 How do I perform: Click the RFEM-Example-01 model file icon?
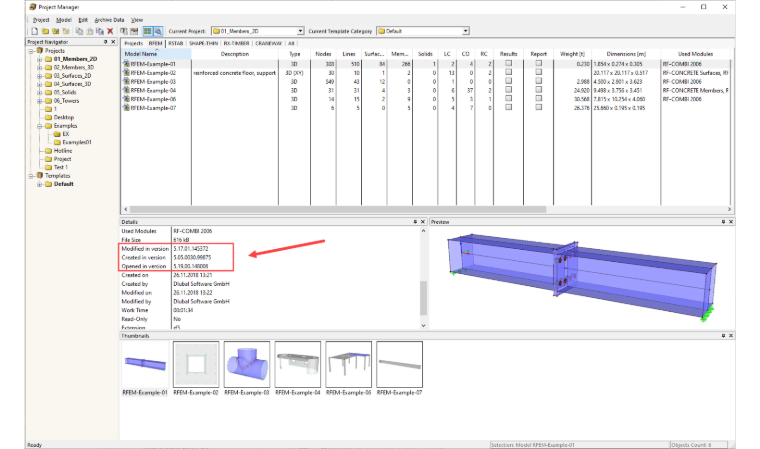click(x=126, y=64)
